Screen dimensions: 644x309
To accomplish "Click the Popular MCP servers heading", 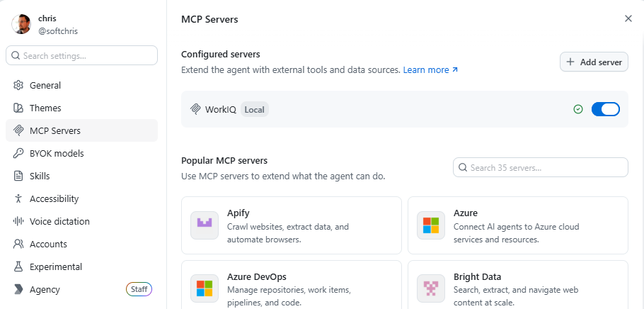I will pyautogui.click(x=224, y=160).
